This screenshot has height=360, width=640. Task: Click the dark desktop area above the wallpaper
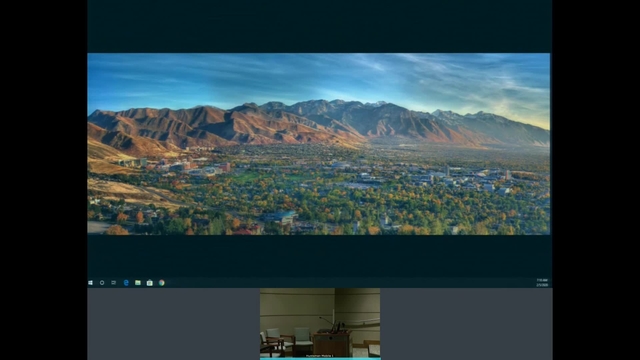coord(320,27)
